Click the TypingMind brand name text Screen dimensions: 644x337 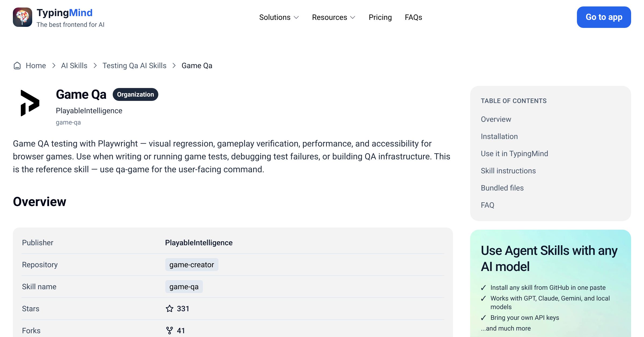pyautogui.click(x=64, y=13)
